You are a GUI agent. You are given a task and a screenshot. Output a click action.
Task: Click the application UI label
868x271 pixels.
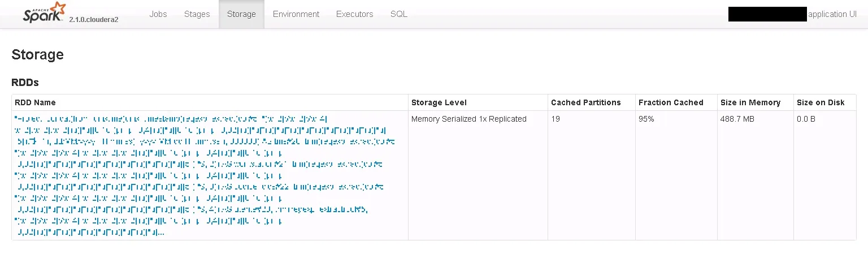pos(832,14)
